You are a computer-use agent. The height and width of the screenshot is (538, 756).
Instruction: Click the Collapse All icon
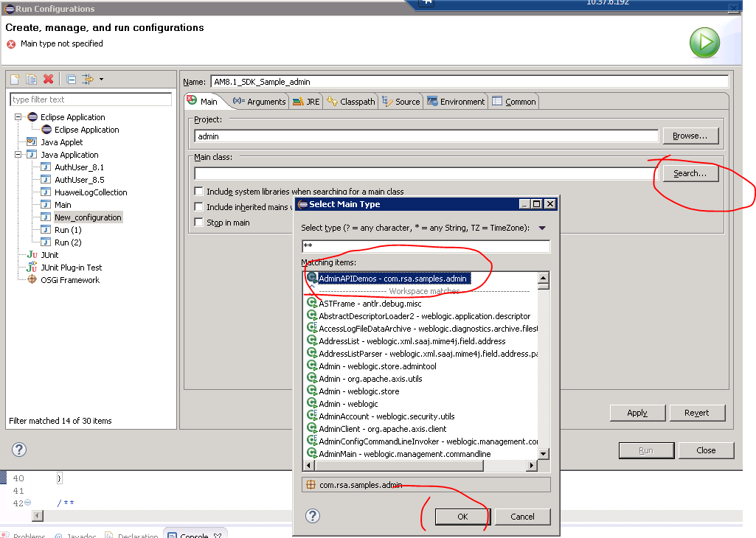coord(71,80)
